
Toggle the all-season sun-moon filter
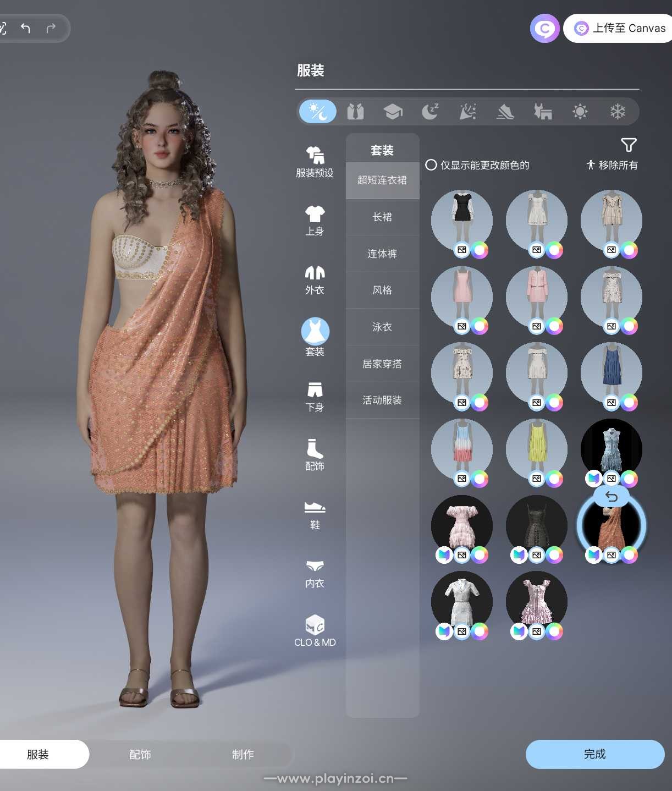click(318, 112)
